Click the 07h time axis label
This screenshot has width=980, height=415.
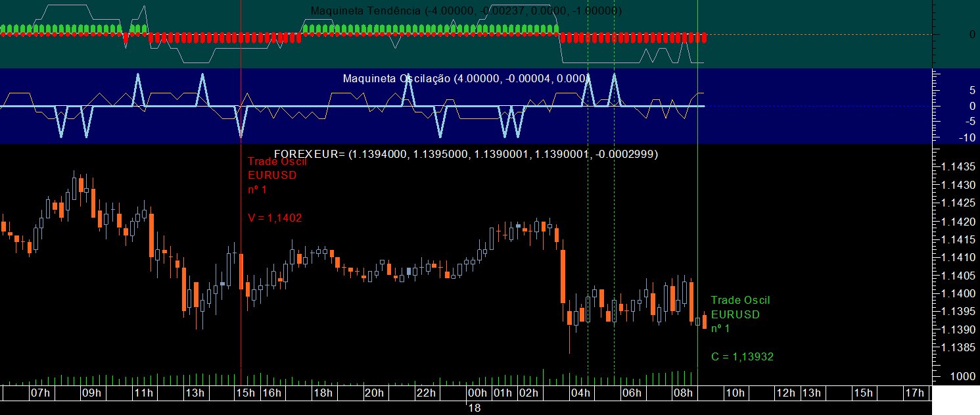pyautogui.click(x=40, y=393)
